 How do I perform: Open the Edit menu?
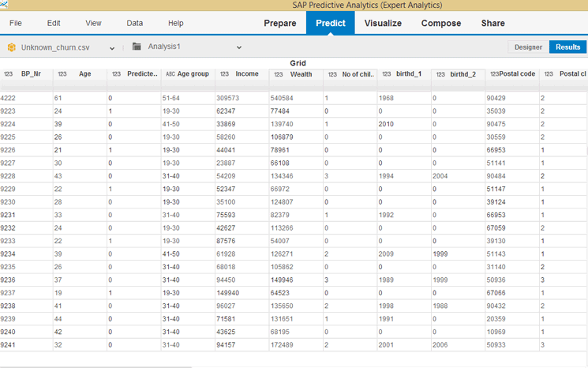[x=54, y=23]
